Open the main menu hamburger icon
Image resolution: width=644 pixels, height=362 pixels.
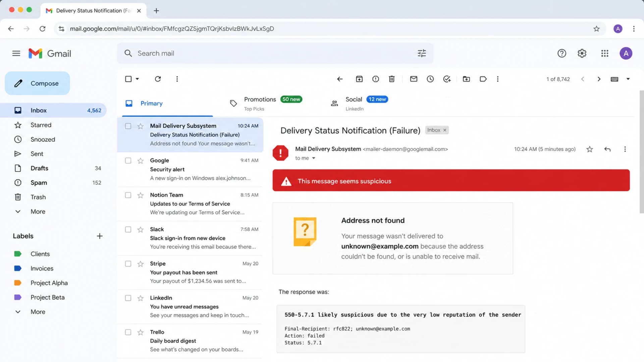(x=16, y=53)
